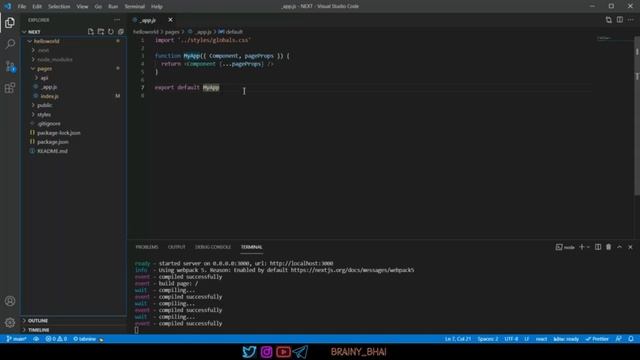Maximize the terminal panel size
640x360 pixels.
[x=620, y=247]
